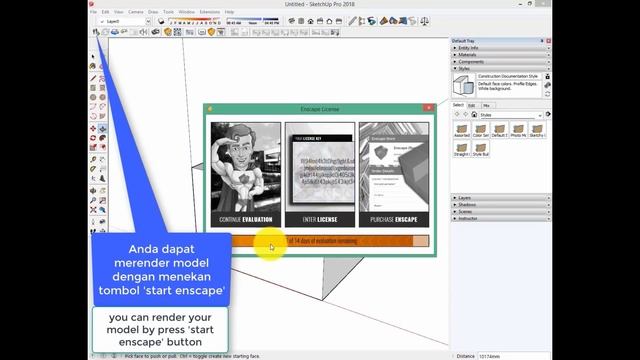Pick the Tape Measure tool

(x=93, y=159)
